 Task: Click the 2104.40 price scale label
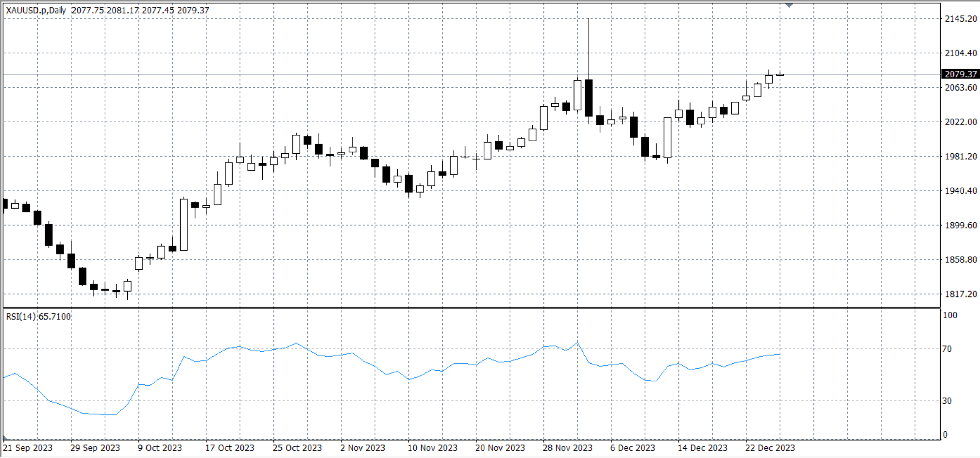coord(961,53)
